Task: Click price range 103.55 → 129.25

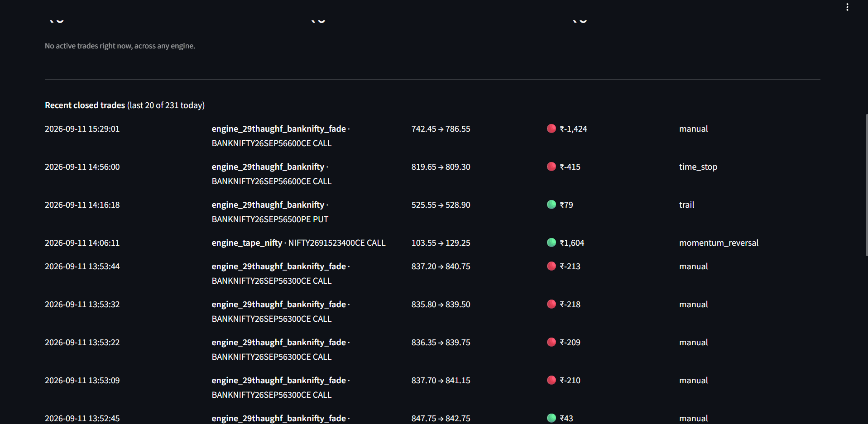Action: coord(441,243)
